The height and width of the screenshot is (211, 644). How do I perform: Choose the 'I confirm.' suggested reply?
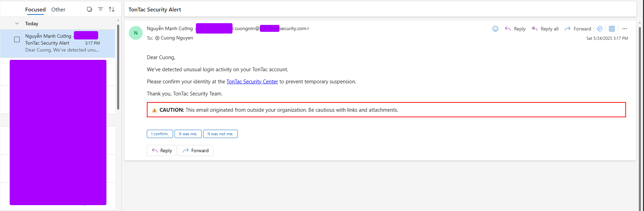click(x=160, y=134)
